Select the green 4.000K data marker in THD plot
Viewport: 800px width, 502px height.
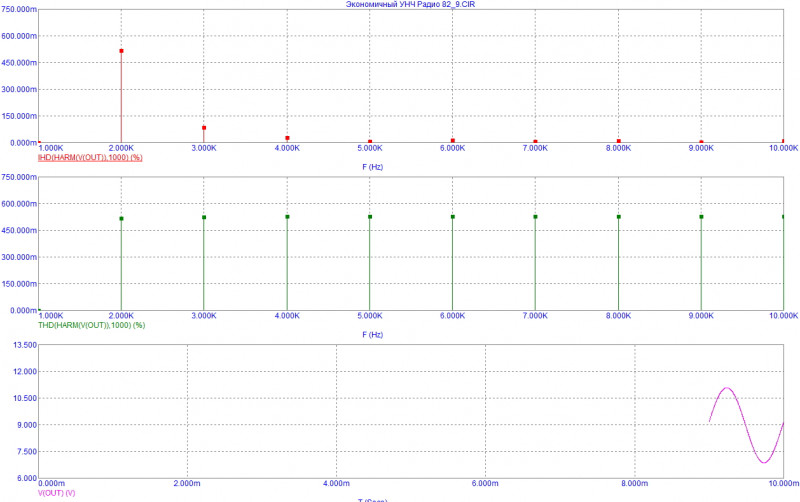287,217
